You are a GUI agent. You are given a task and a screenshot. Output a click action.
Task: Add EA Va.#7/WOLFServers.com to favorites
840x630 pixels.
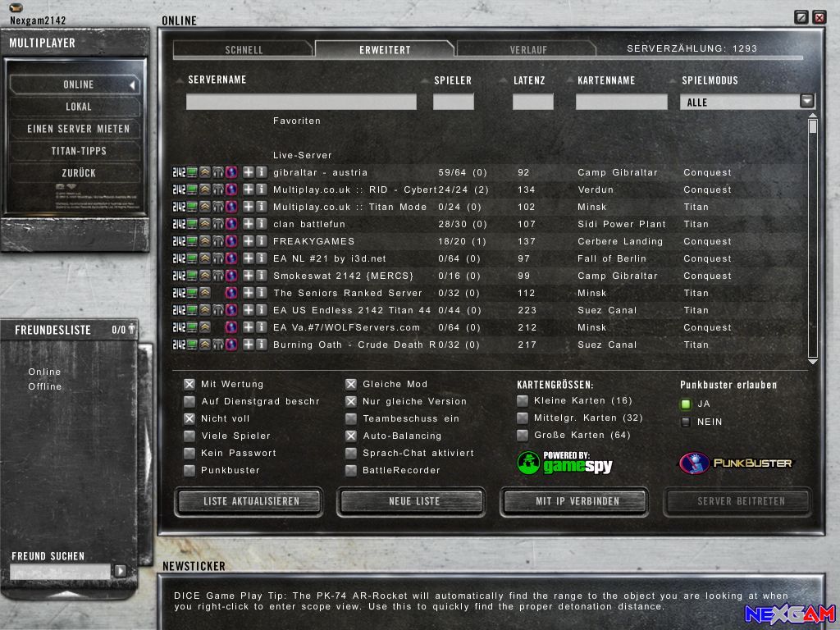[249, 327]
